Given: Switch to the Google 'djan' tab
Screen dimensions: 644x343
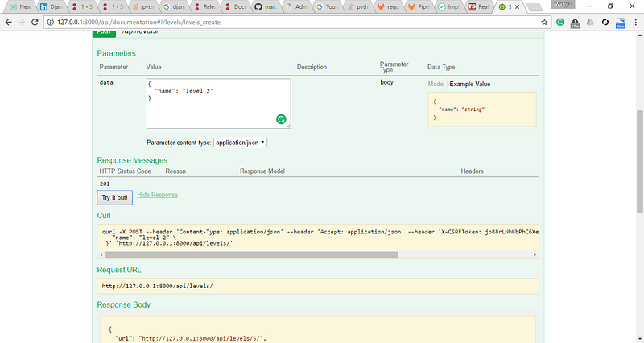Looking at the screenshot, I should click(174, 7).
